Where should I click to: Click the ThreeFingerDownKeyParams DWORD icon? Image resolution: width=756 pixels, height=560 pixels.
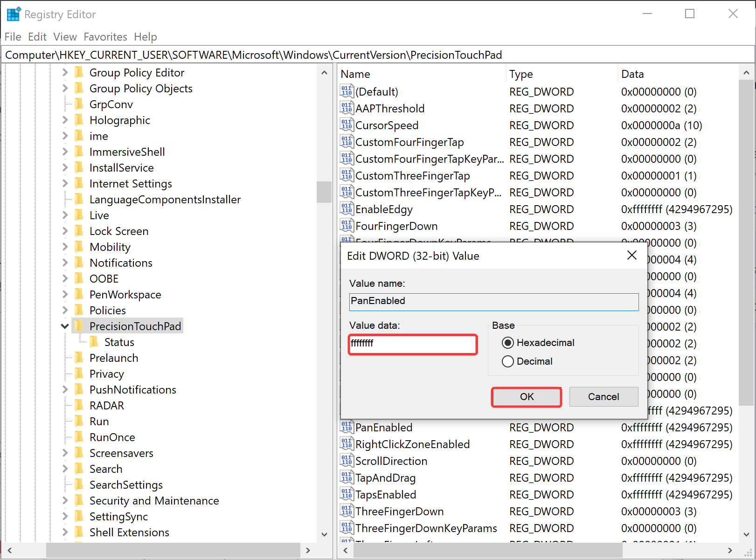pyautogui.click(x=347, y=528)
